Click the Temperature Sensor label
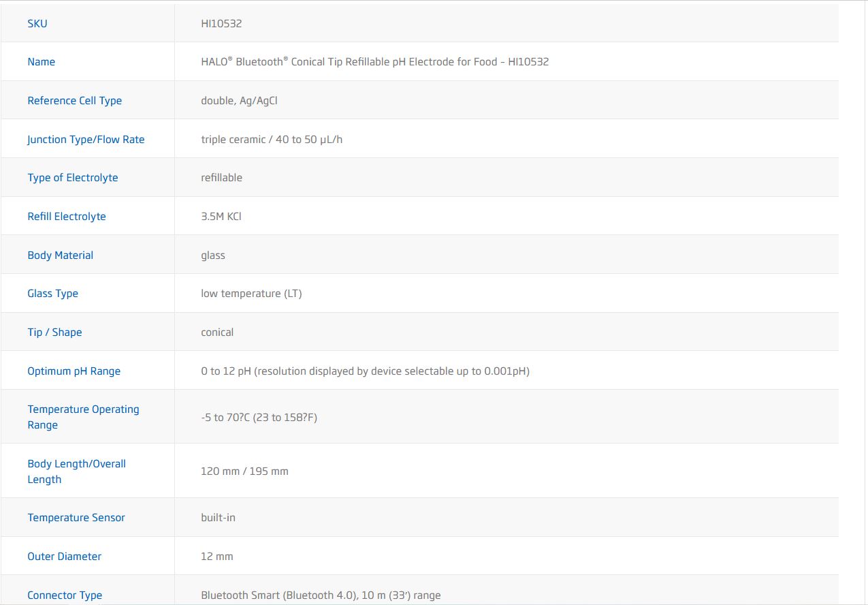This screenshot has width=868, height=605. pyautogui.click(x=76, y=518)
